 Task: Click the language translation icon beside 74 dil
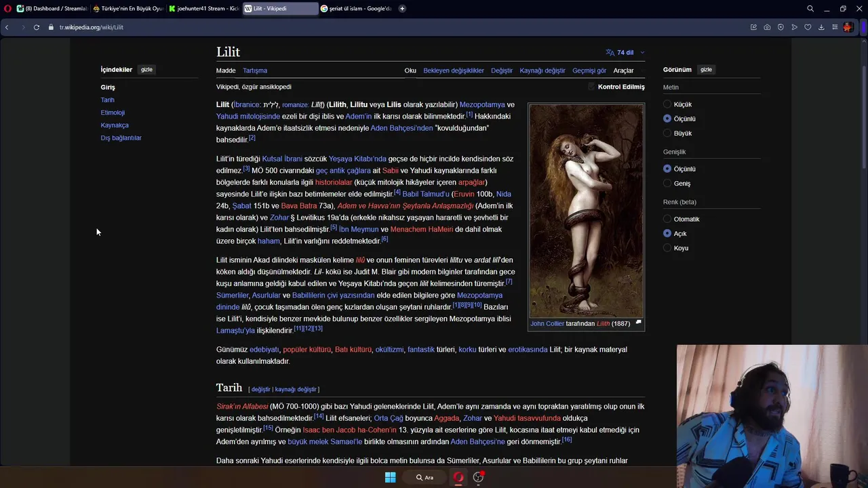coord(610,52)
